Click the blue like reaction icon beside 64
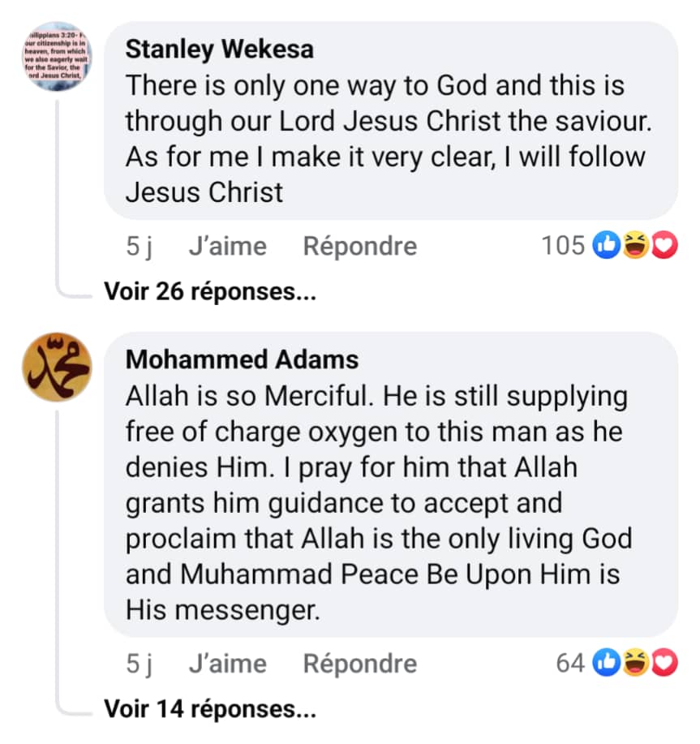The width and height of the screenshot is (700, 744). (x=606, y=663)
